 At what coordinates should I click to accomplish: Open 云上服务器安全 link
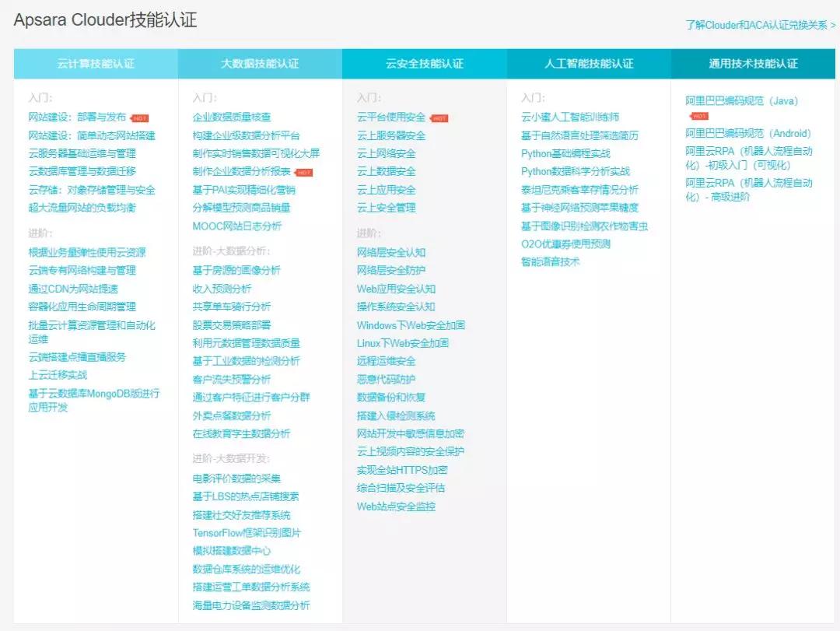point(391,135)
